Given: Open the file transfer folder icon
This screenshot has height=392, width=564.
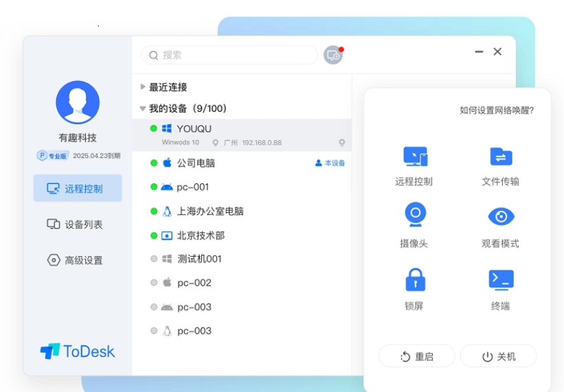Looking at the screenshot, I should [x=501, y=157].
